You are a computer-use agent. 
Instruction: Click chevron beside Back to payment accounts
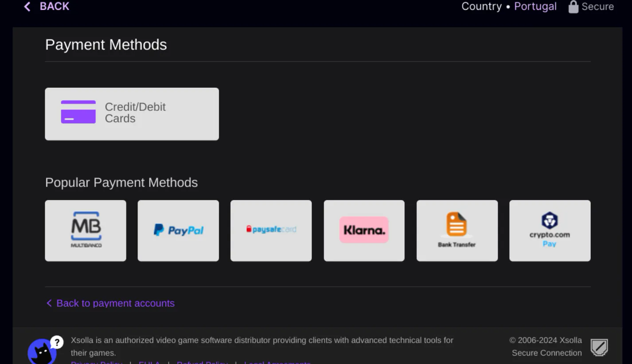(49, 303)
